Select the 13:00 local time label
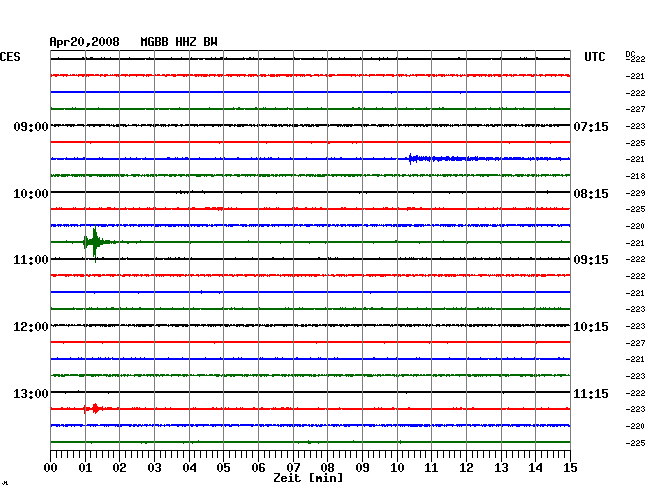The height and width of the screenshot is (494, 650). tap(31, 393)
